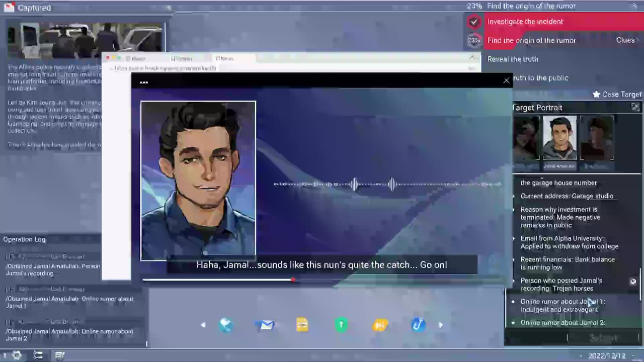
Task: Open the relationship tree icon in taskbar
Action: [38, 355]
